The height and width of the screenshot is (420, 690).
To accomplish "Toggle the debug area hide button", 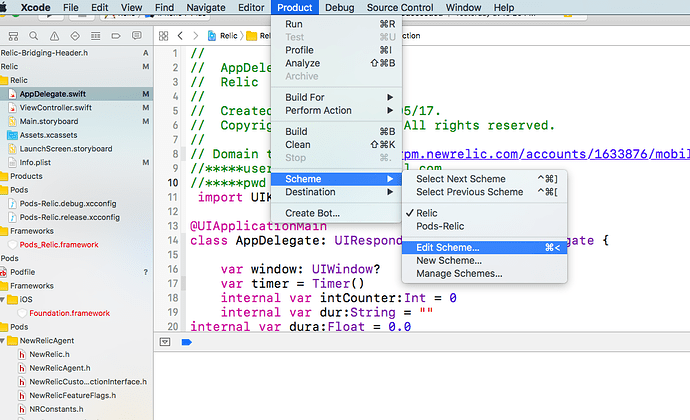I will pos(165,342).
